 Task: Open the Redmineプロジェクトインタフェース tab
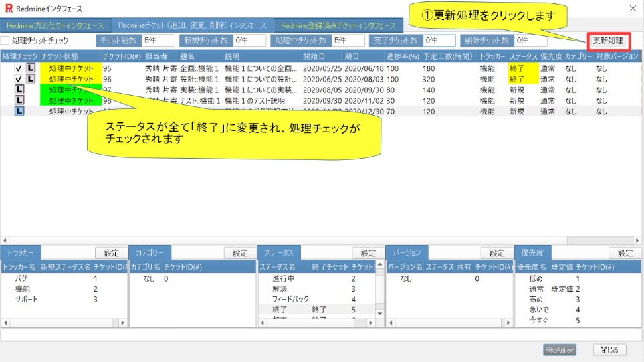point(56,25)
